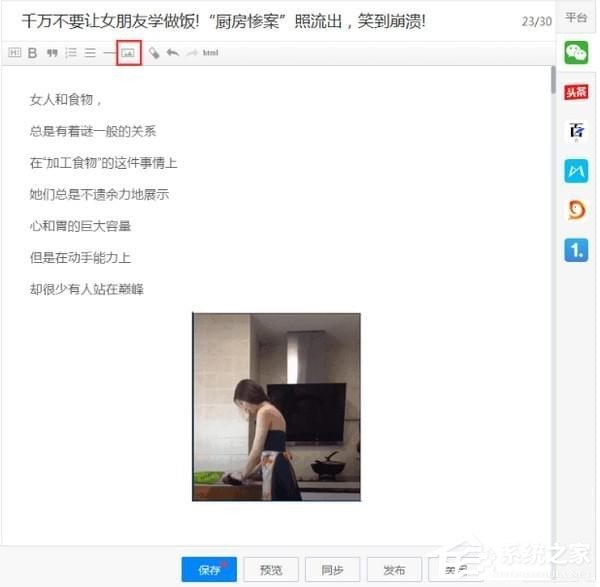Select the Baidu Baijia platform icon

click(576, 131)
